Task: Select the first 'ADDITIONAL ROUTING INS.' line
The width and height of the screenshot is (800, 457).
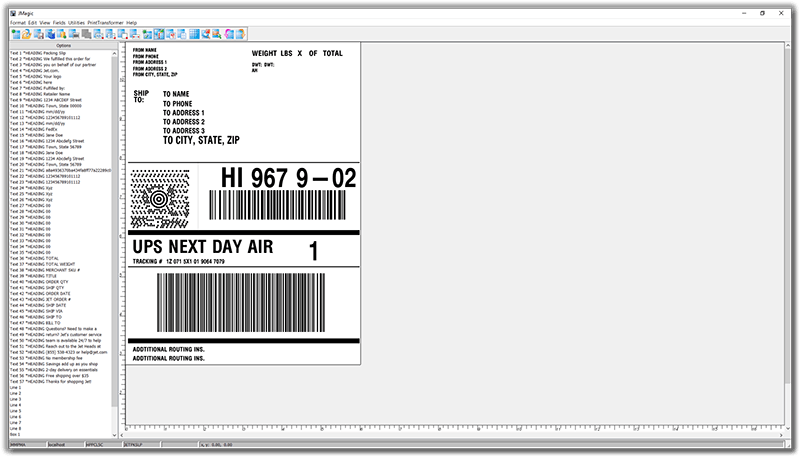Action: pos(168,349)
